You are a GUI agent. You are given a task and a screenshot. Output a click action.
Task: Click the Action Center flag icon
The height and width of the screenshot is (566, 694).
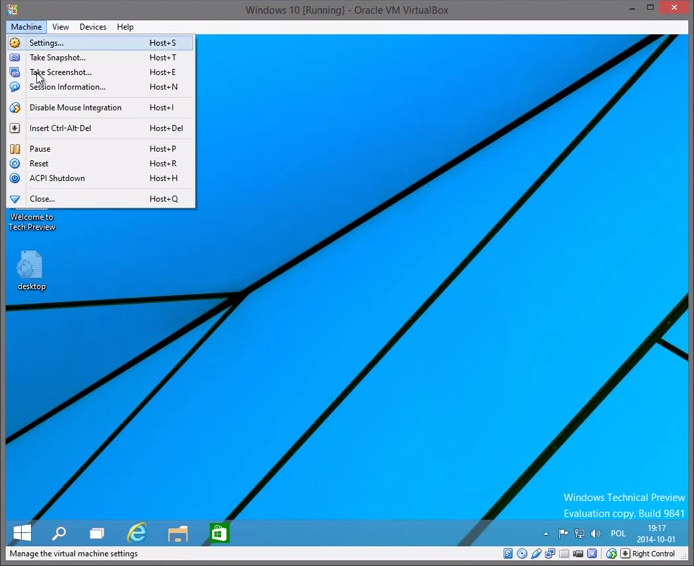pos(563,534)
